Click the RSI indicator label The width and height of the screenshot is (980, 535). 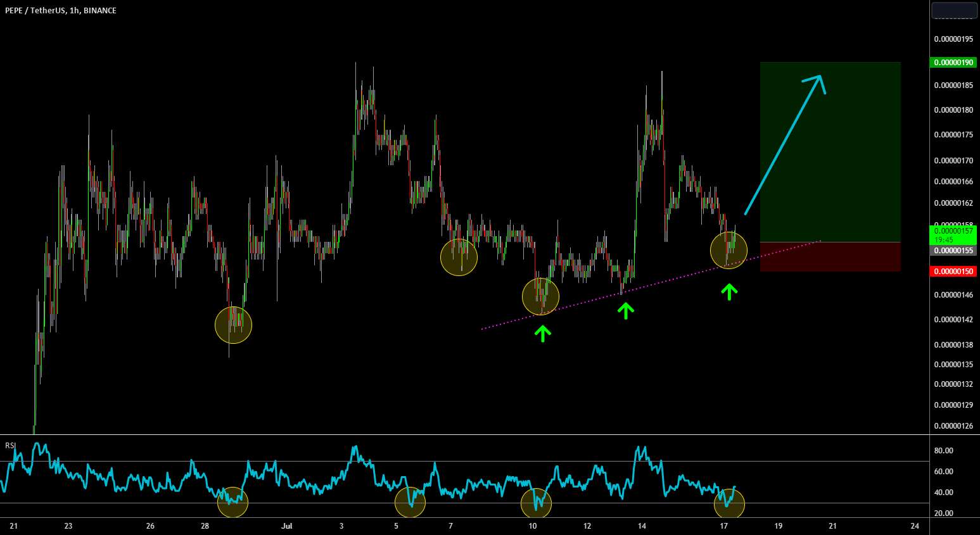pos(10,446)
